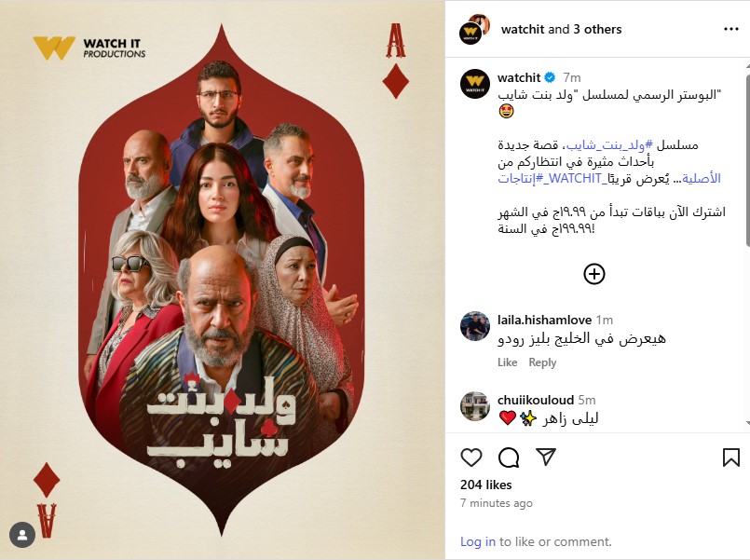Save the post with the bookmark icon

coord(730,458)
